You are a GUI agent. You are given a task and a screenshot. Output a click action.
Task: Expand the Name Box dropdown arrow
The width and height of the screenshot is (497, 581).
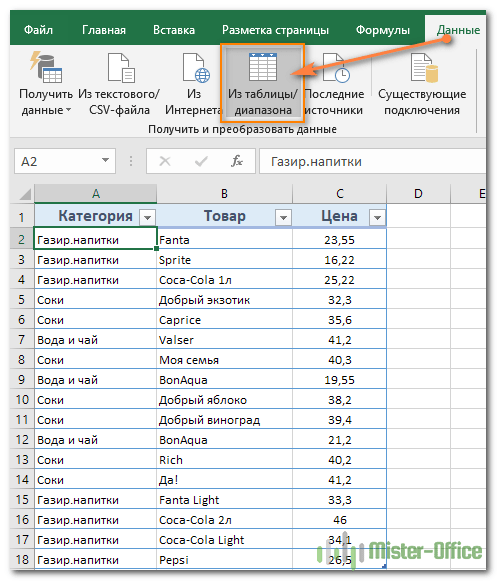(105, 160)
